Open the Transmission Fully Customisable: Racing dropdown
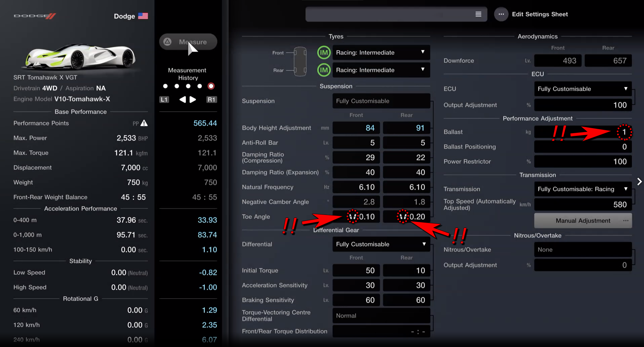644x347 pixels. (582, 189)
